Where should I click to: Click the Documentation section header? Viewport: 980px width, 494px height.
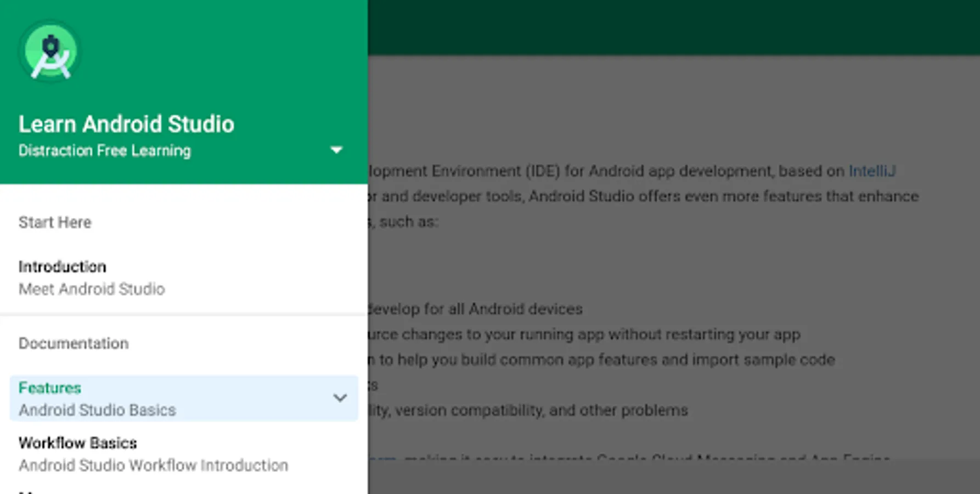(74, 344)
